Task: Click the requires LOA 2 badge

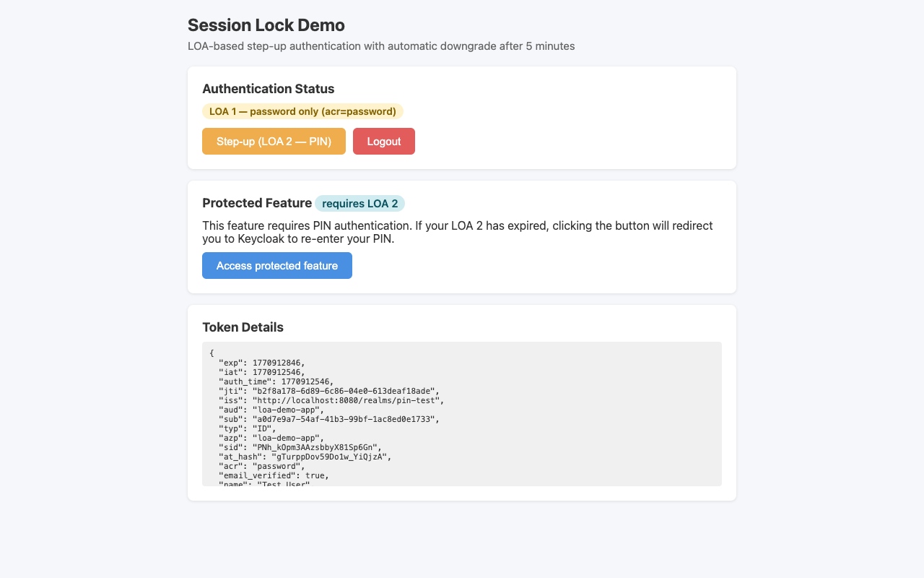Action: click(359, 203)
